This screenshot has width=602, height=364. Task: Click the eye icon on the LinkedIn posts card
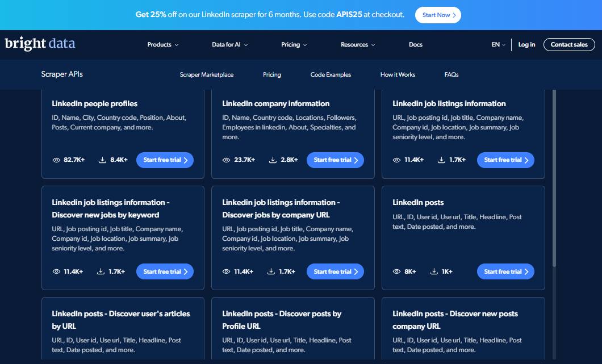click(396, 271)
